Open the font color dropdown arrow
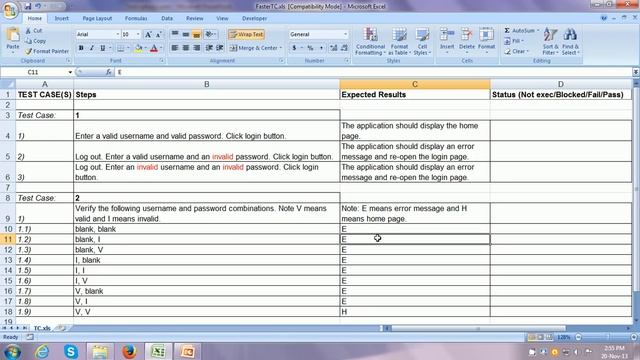This screenshot has width=640, height=360. point(161,49)
